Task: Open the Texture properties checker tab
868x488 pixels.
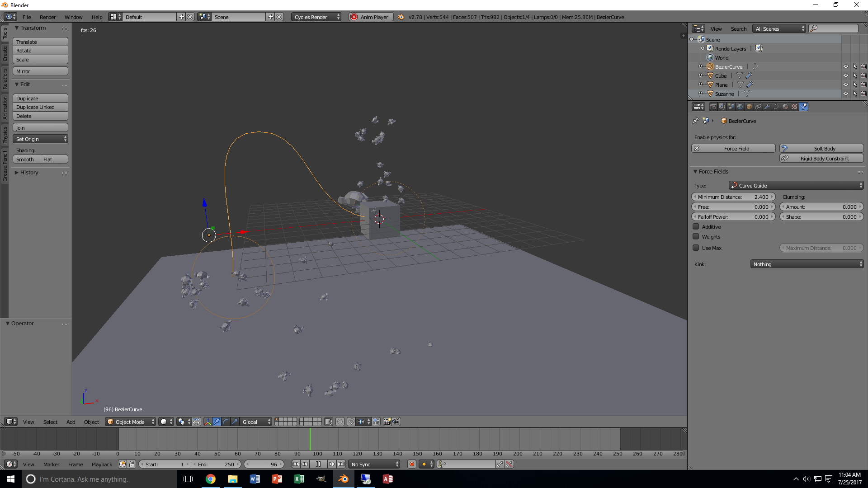Action: tap(794, 107)
